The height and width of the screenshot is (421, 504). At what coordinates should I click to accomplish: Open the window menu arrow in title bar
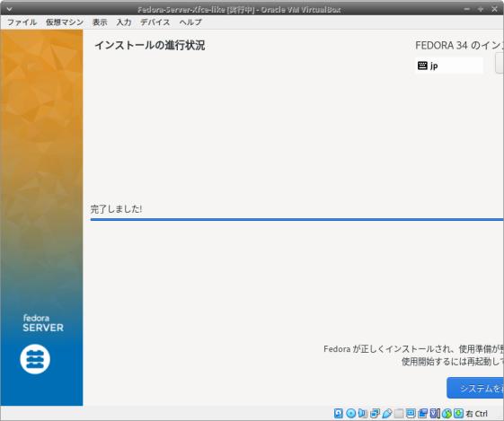tap(9, 9)
